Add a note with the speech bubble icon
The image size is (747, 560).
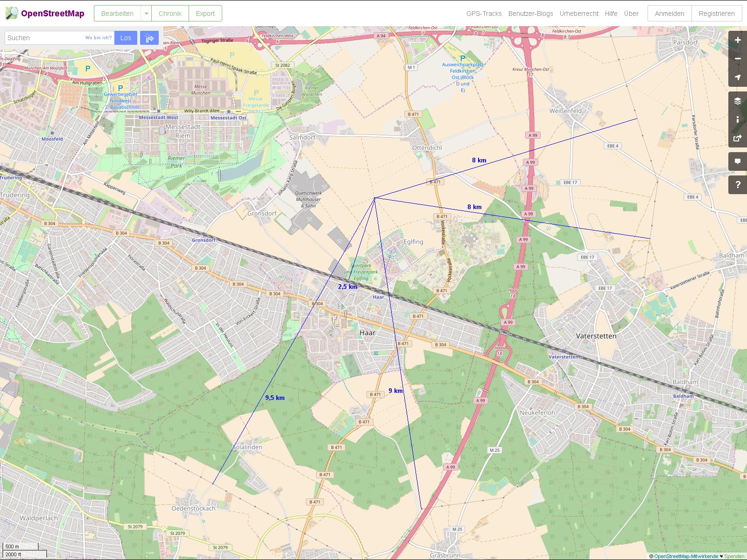tap(738, 161)
